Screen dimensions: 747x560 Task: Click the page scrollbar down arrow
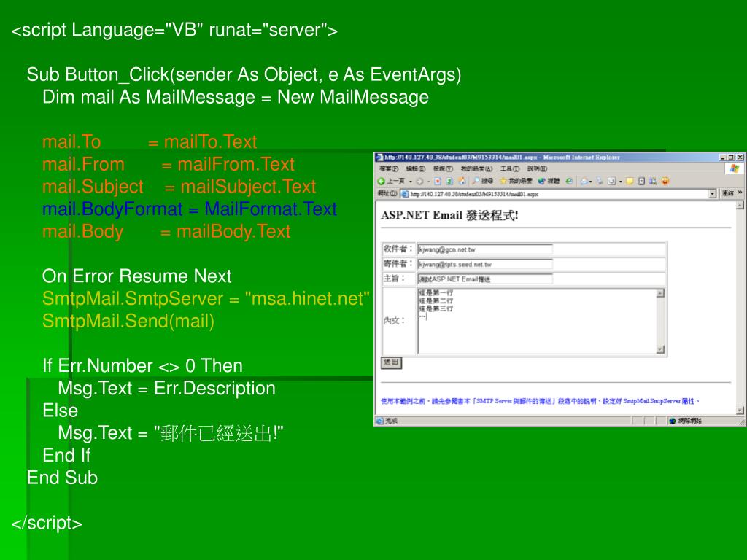click(x=740, y=411)
